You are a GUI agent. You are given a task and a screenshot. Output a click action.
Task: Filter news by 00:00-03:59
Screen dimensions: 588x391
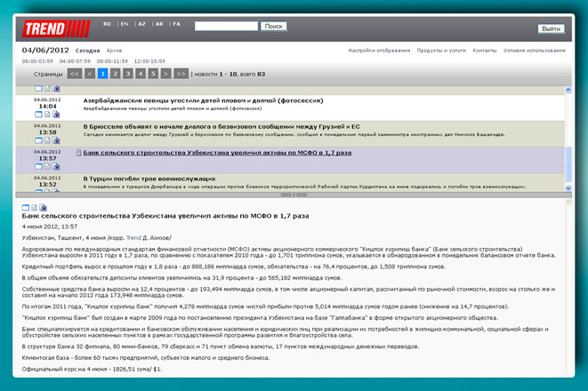(37, 61)
